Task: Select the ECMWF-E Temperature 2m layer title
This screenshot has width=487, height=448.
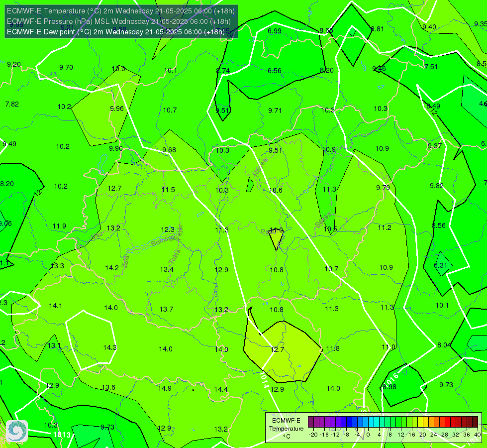Action: click(x=121, y=11)
